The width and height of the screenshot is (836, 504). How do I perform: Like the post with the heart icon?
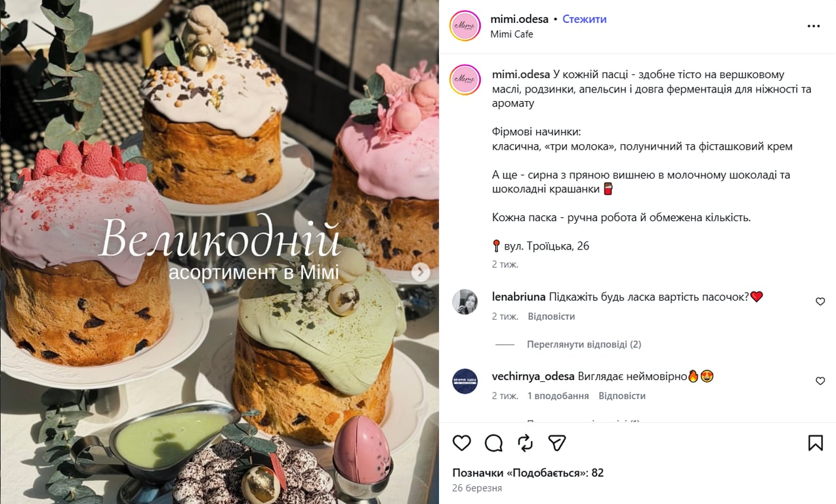[x=462, y=443]
